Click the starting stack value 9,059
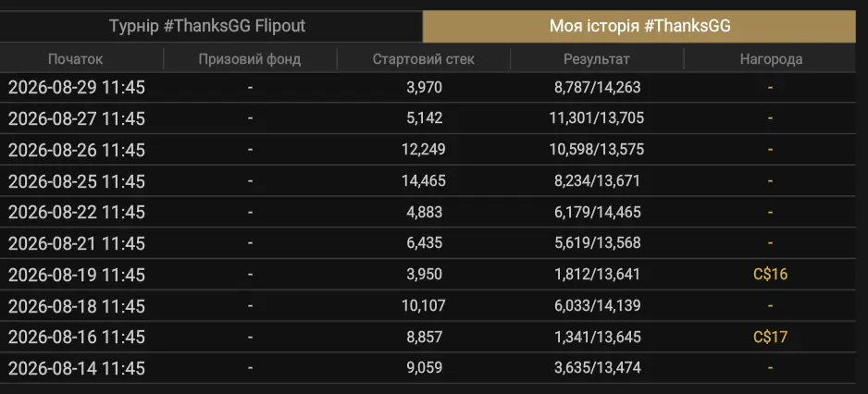868x394 pixels. coord(424,368)
